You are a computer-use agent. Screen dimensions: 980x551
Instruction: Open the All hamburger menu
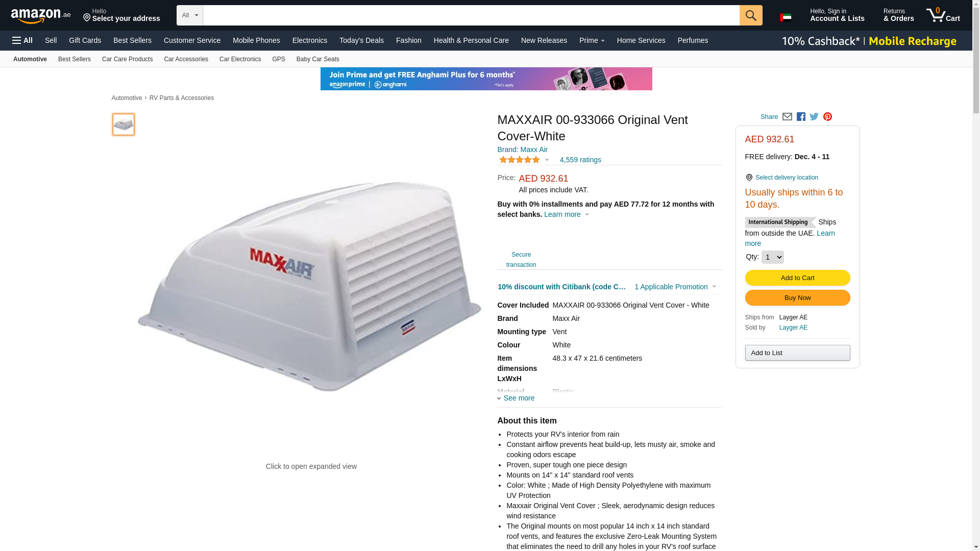[x=22, y=40]
